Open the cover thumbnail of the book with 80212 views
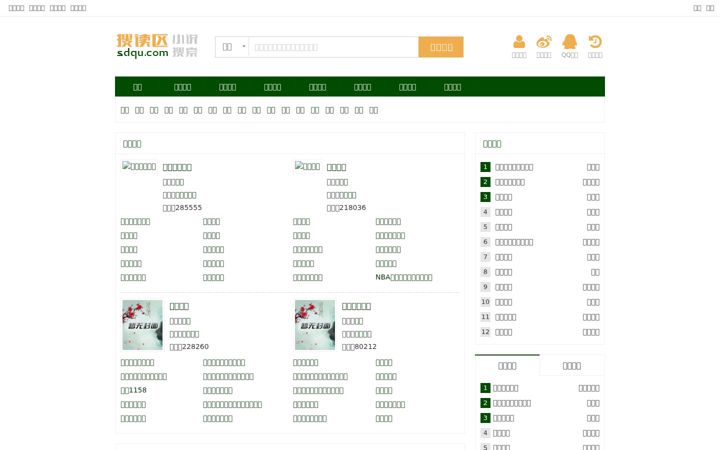The height and width of the screenshot is (450, 720). click(315, 325)
